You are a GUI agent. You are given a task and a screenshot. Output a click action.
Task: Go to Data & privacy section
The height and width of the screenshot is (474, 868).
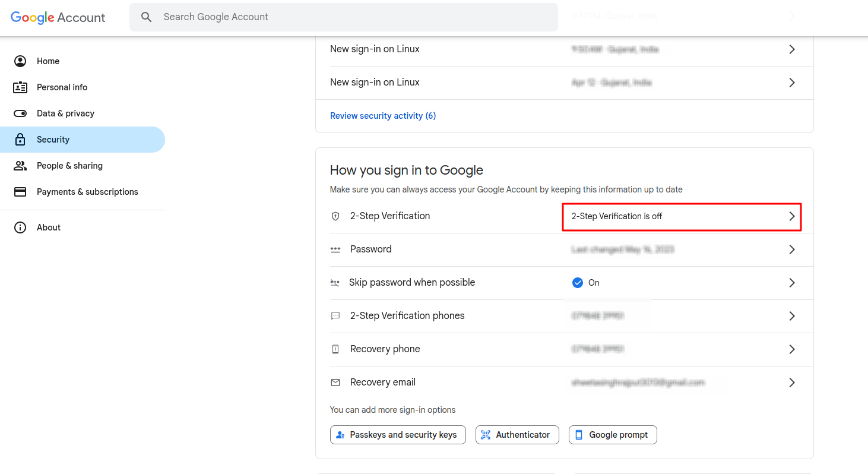tap(65, 113)
